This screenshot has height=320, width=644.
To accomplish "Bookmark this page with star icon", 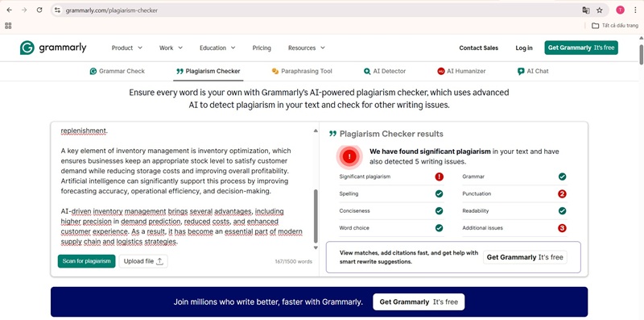I will (600, 10).
